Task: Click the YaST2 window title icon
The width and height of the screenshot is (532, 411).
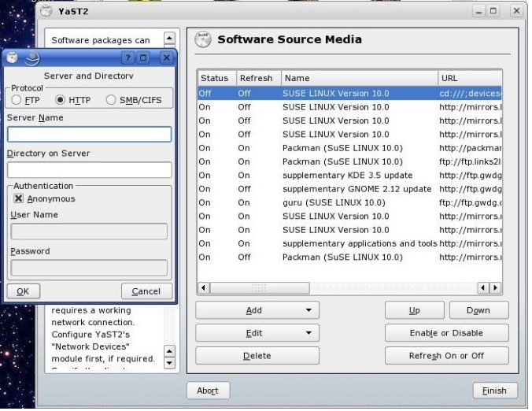Action: tap(46, 11)
